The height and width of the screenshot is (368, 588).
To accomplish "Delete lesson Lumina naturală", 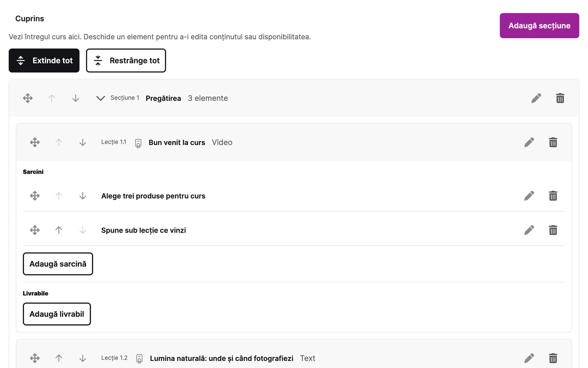I will (x=553, y=358).
